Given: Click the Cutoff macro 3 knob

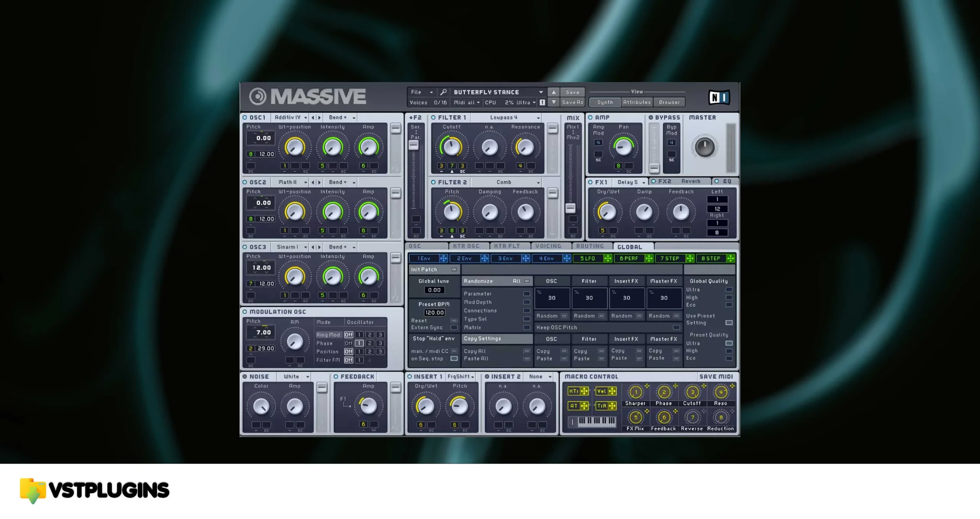Looking at the screenshot, I should click(x=692, y=392).
